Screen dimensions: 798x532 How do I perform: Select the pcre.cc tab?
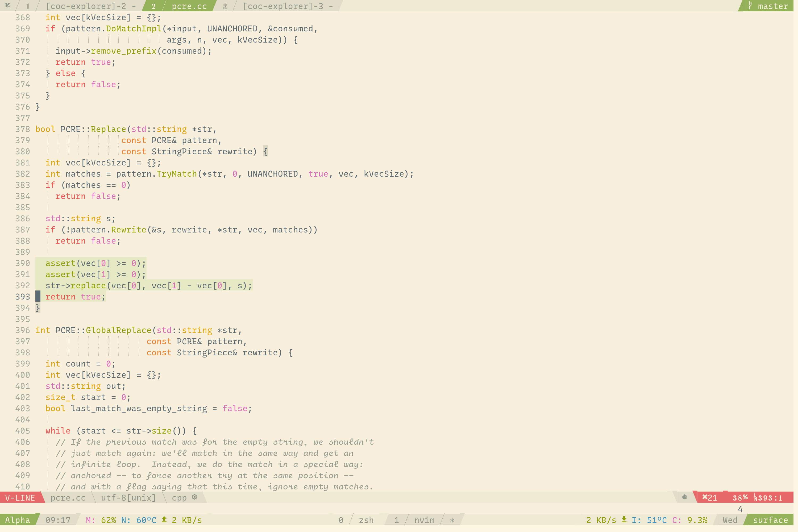(x=189, y=6)
